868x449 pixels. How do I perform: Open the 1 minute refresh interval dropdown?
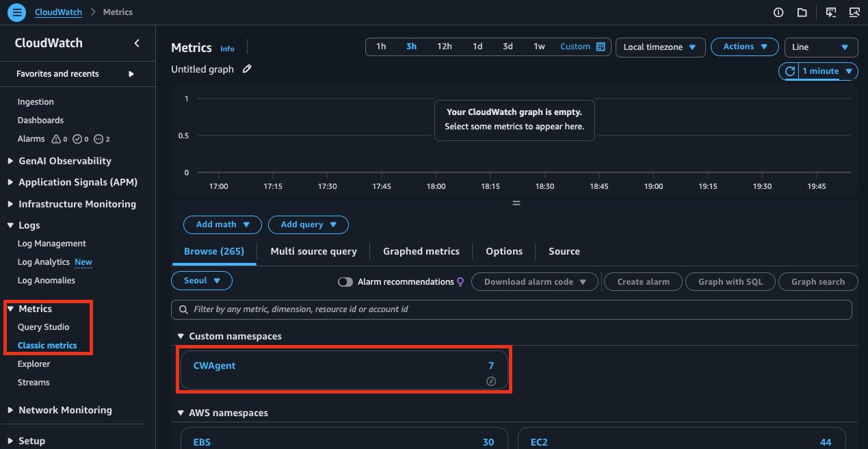coord(828,71)
